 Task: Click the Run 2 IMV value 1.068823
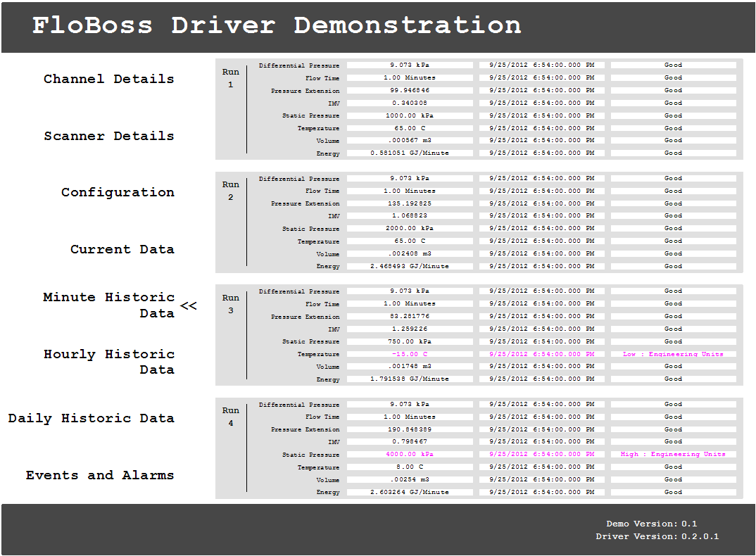(410, 215)
